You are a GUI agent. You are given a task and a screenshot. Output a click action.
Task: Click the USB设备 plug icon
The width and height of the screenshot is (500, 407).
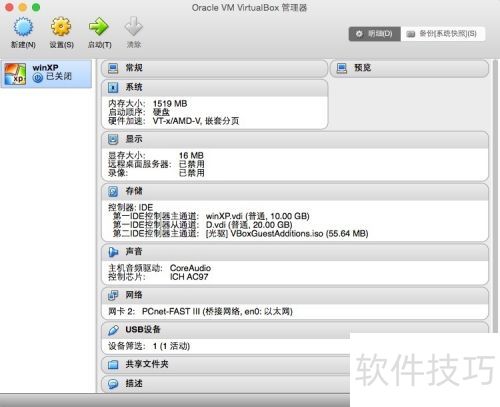113,330
